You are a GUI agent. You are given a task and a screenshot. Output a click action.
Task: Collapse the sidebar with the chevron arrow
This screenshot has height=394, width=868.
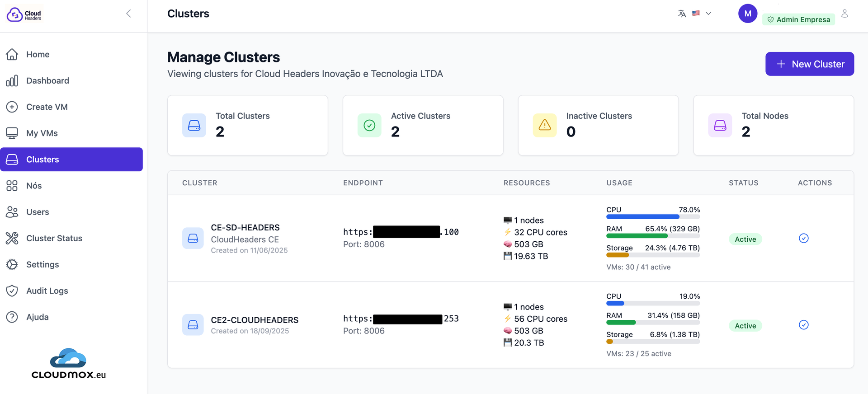[128, 14]
